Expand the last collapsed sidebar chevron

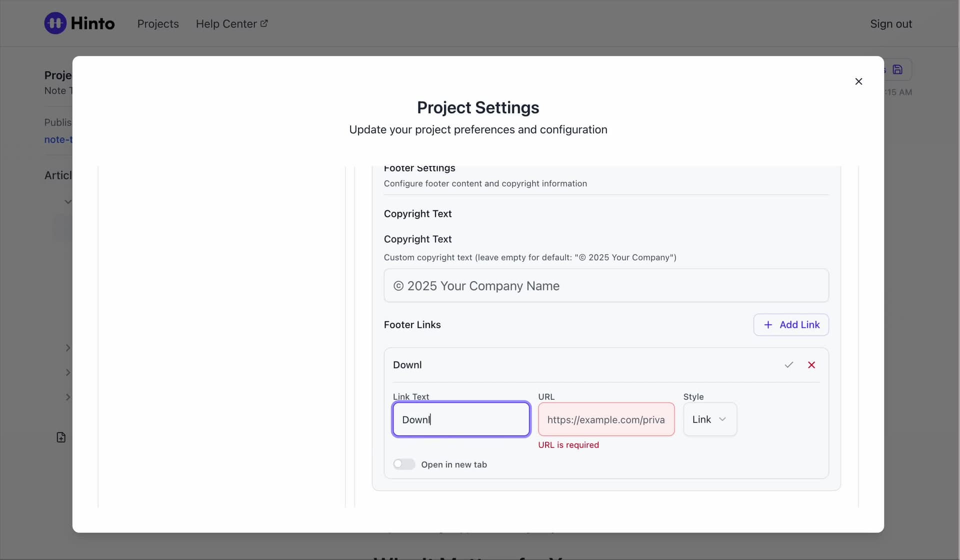click(x=68, y=397)
